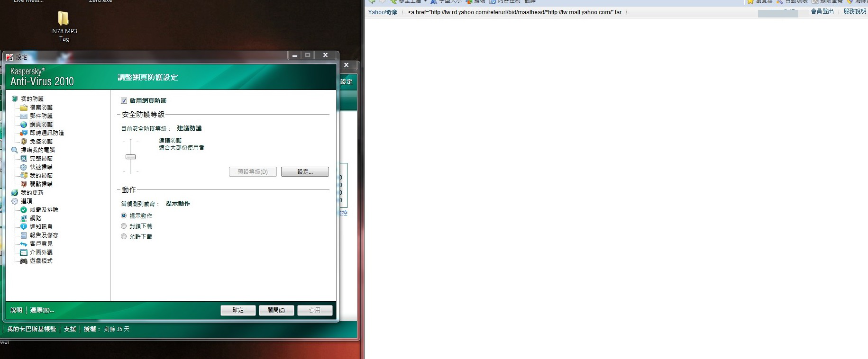Open 免疫防護 shield icon in tree

24,142
